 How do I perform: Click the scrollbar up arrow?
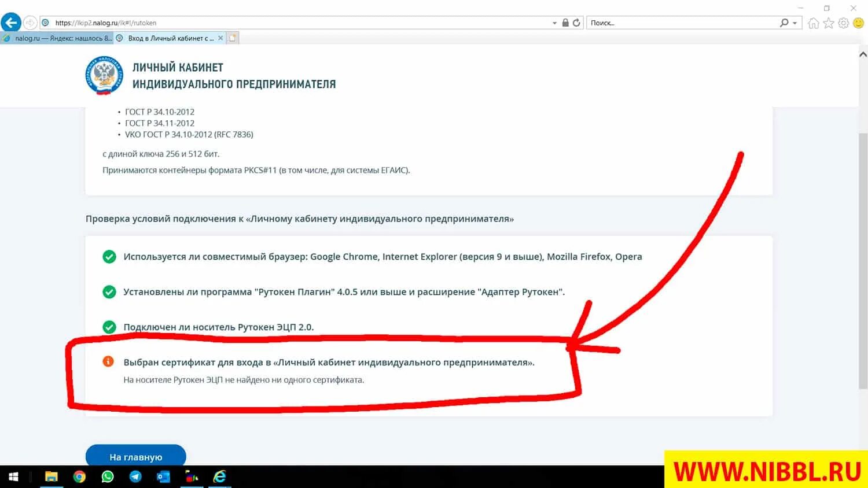[863, 54]
